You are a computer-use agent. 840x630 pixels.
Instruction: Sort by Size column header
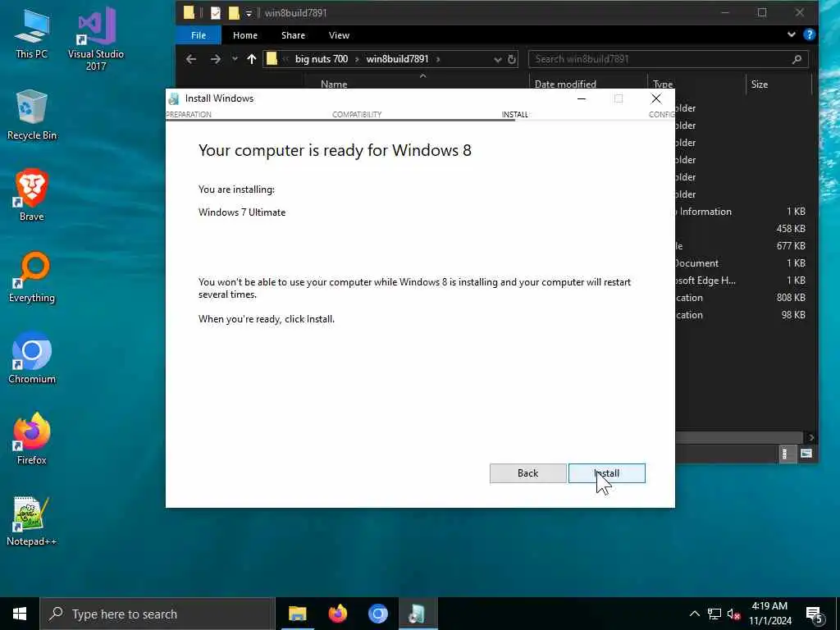(x=759, y=84)
